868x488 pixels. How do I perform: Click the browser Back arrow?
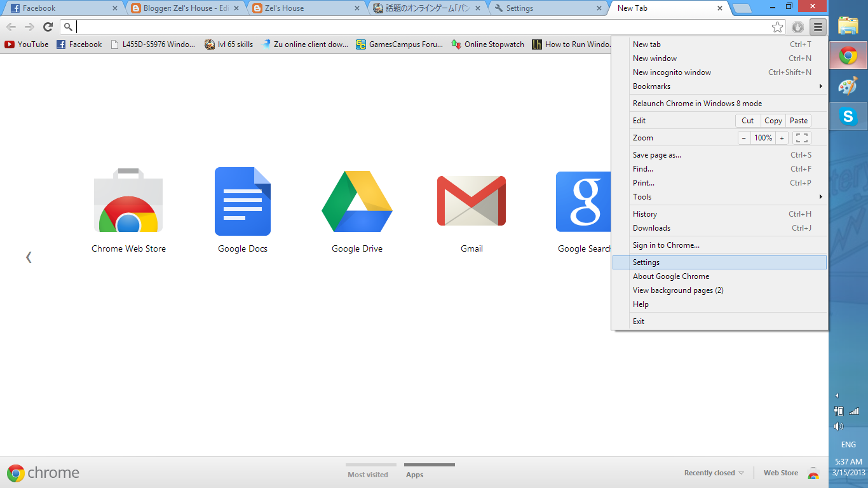pyautogui.click(x=11, y=27)
